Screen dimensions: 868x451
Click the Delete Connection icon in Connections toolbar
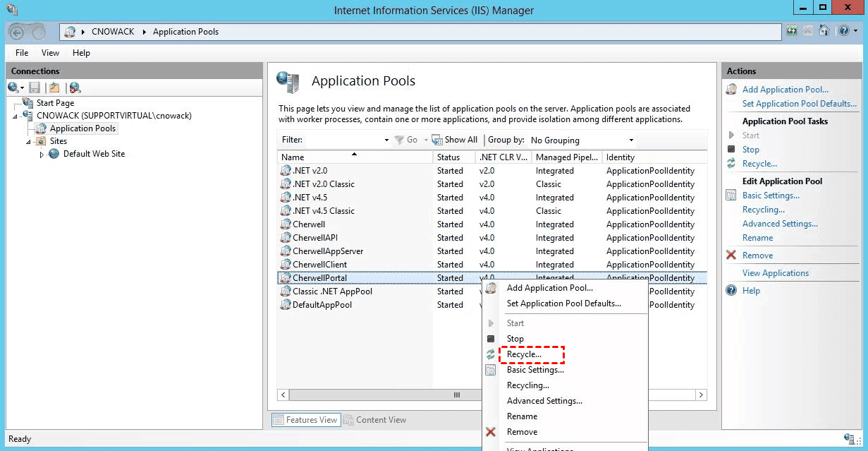point(75,88)
